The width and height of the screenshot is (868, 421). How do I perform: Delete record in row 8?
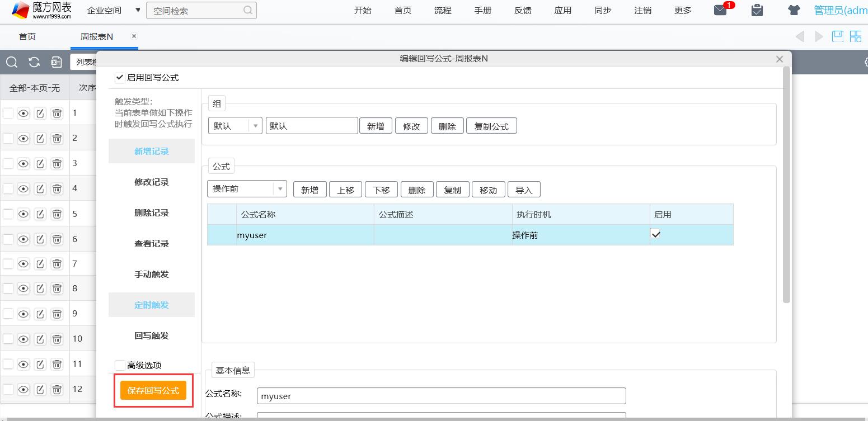tap(57, 289)
